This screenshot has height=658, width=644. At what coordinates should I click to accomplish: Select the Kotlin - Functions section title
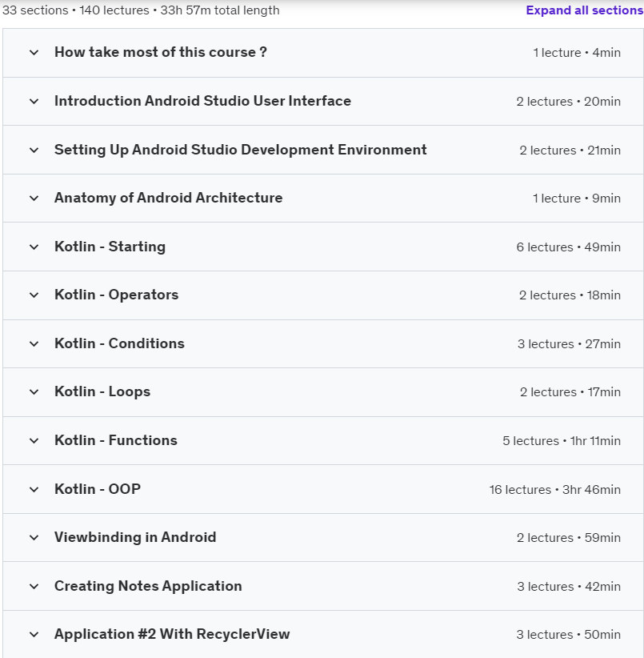pyautogui.click(x=116, y=440)
